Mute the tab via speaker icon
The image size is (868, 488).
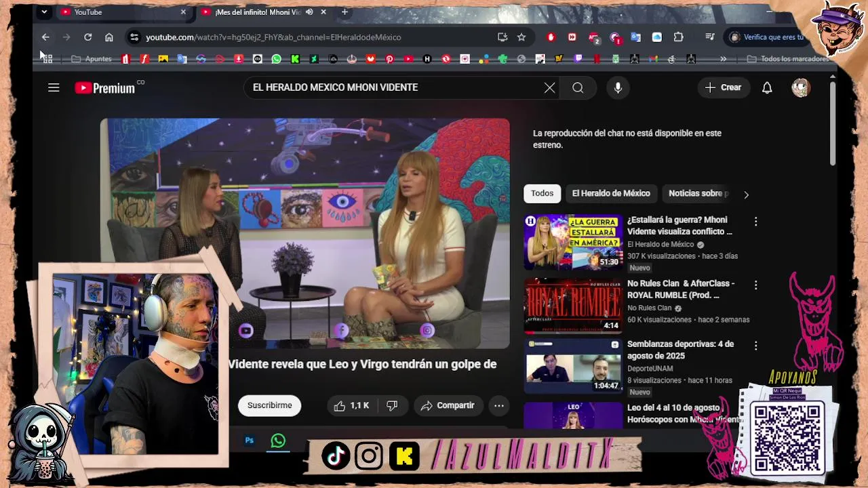pyautogui.click(x=309, y=12)
